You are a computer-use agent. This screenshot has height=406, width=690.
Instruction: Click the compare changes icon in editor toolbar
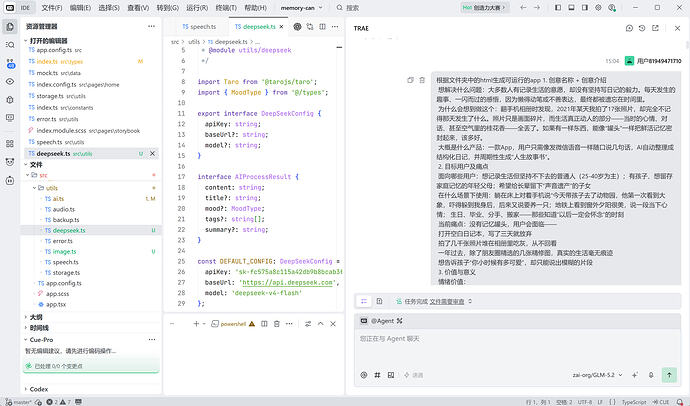[310, 27]
